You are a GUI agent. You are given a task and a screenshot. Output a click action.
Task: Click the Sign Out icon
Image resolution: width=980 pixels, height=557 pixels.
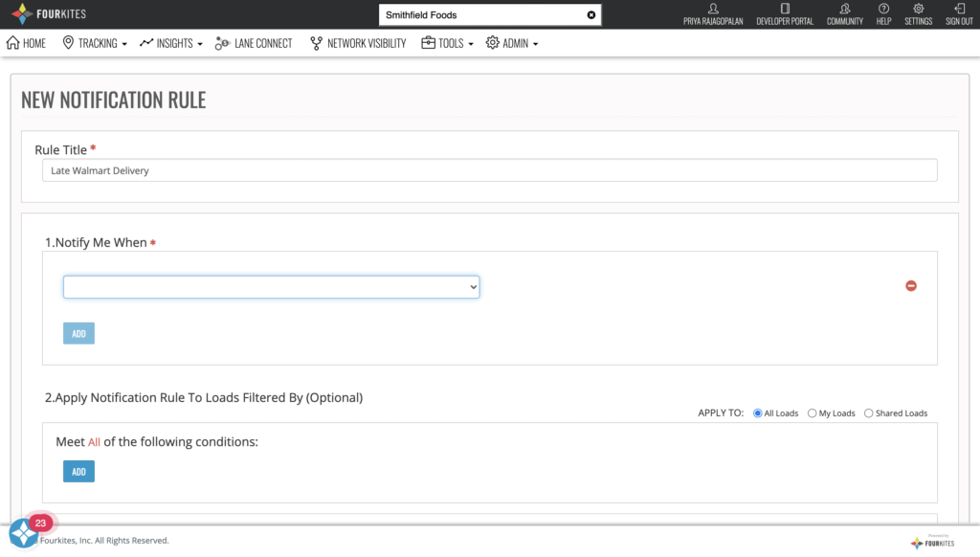click(959, 10)
